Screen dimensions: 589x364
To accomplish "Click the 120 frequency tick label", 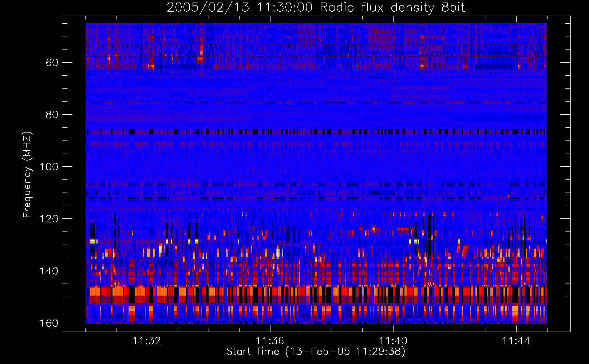I will click(48, 219).
